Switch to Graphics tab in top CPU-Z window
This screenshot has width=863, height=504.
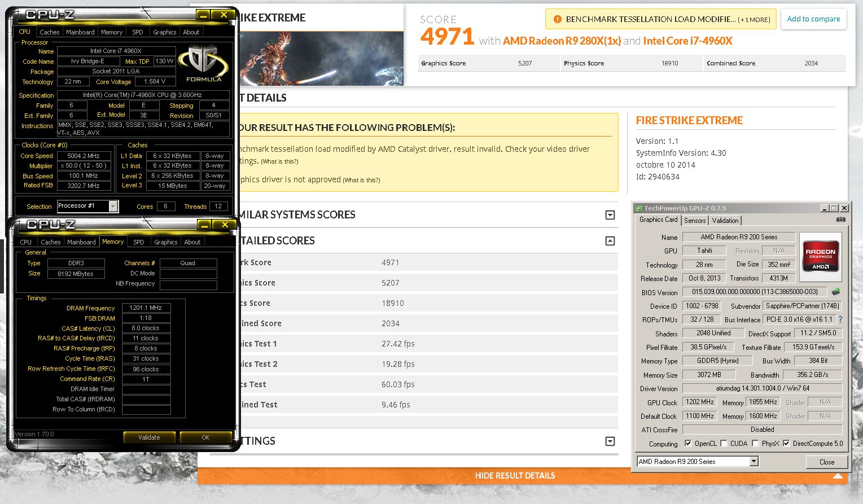165,32
